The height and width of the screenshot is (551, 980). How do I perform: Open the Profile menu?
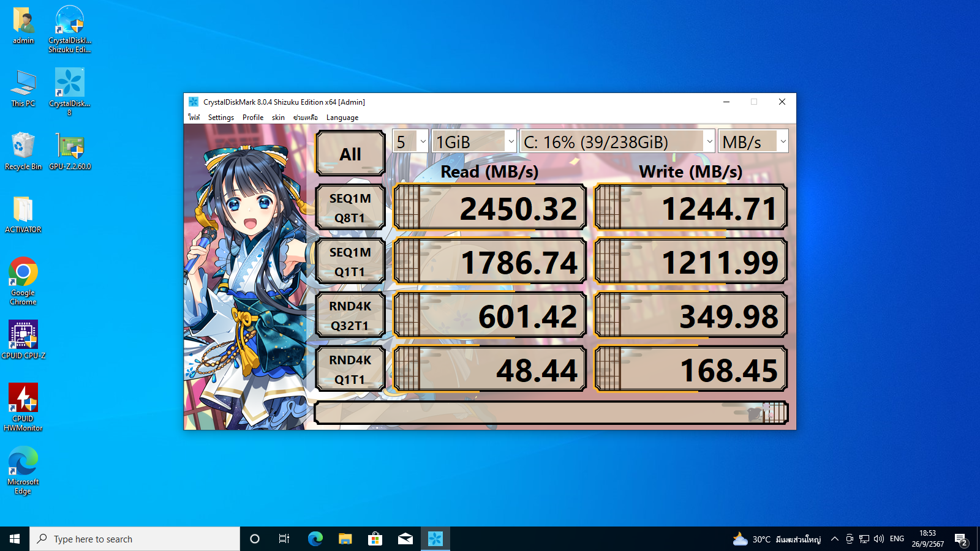click(x=253, y=118)
